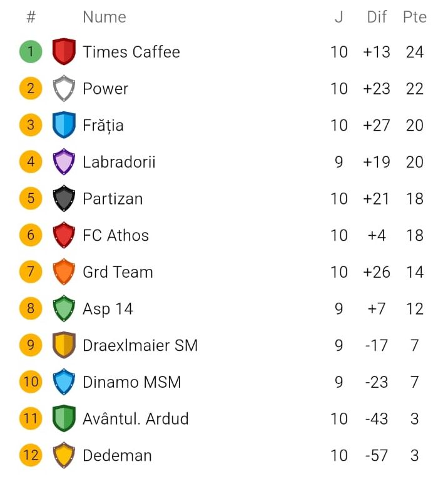The image size is (448, 484).
Task: Select the grey Power team shield
Action: 64,88
